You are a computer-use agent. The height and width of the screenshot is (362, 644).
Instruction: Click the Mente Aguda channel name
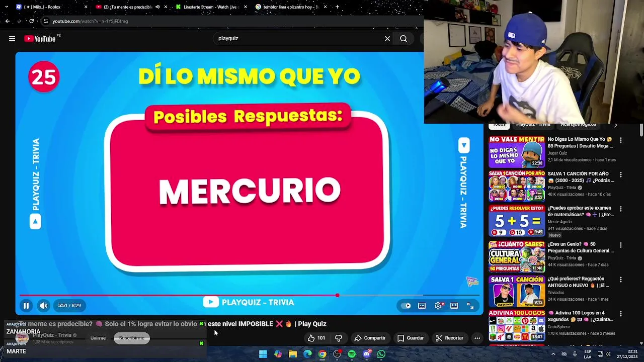point(560,222)
